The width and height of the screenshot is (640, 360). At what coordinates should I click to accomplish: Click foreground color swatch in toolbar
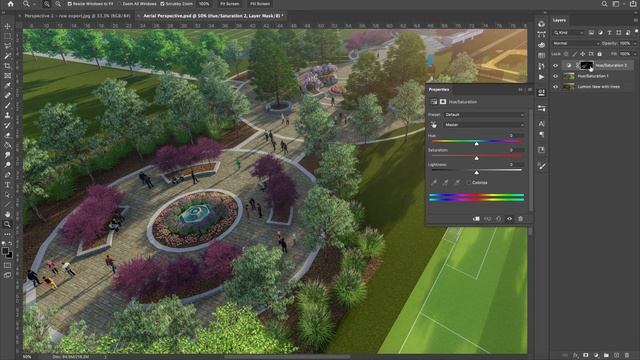[x=5, y=251]
